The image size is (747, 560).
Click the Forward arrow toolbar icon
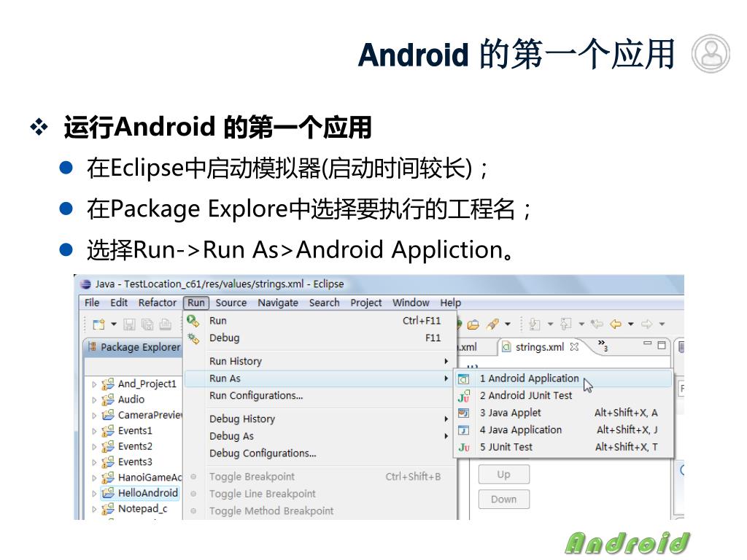coord(646,324)
